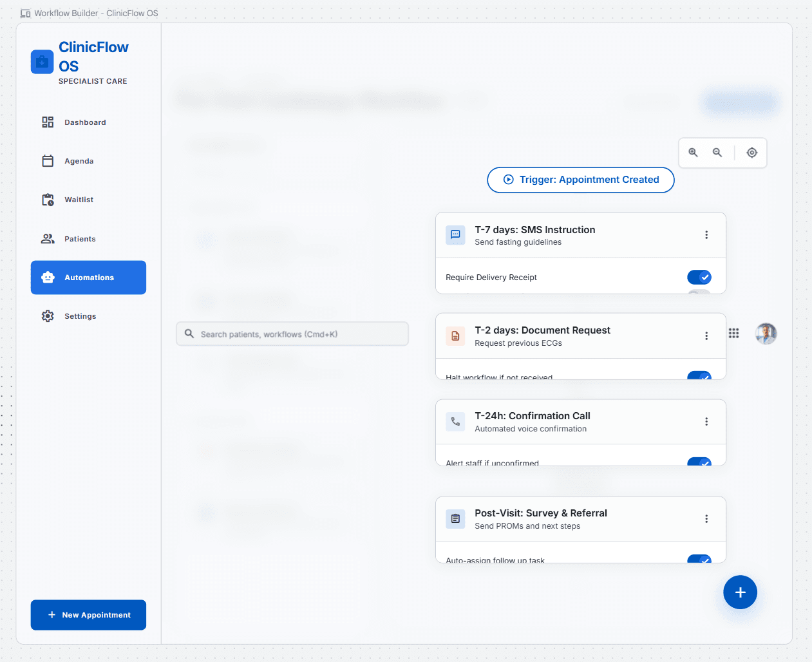Toggle Halt workflow if not received
The width and height of the screenshot is (812, 662).
point(699,375)
